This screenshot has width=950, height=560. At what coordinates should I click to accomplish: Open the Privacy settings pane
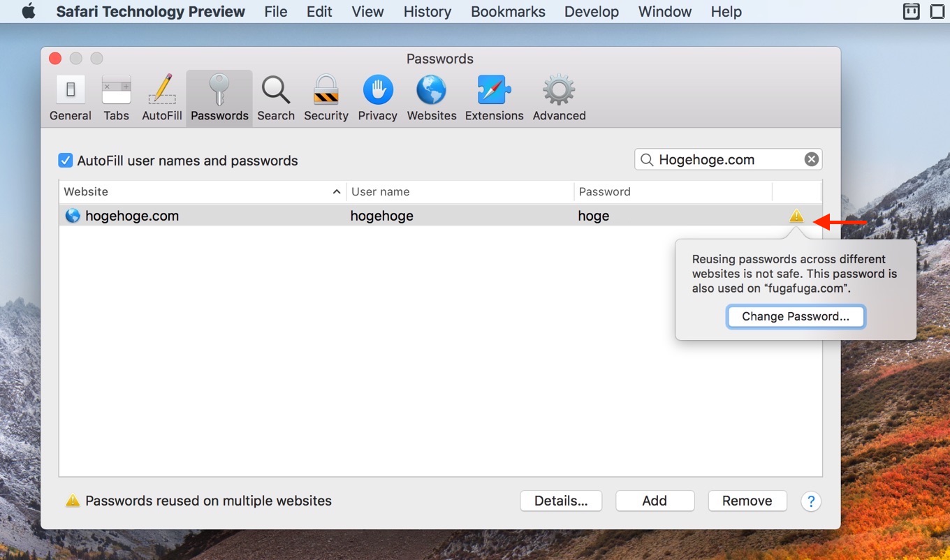[x=377, y=98]
